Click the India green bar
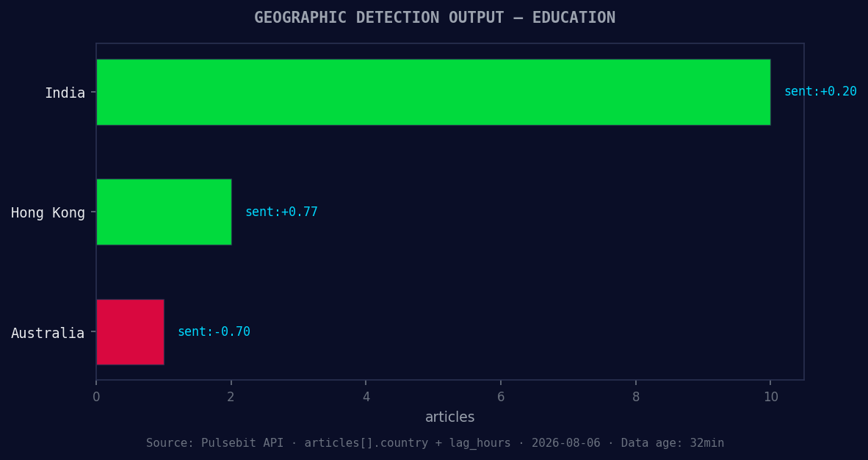 [x=433, y=92]
